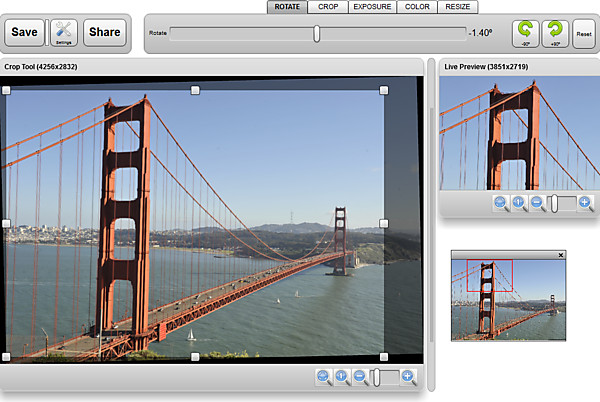Zoom in on the Live Preview

[x=585, y=203]
